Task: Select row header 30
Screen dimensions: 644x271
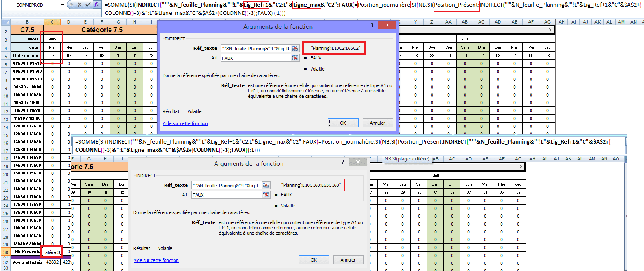Action: 6,252
